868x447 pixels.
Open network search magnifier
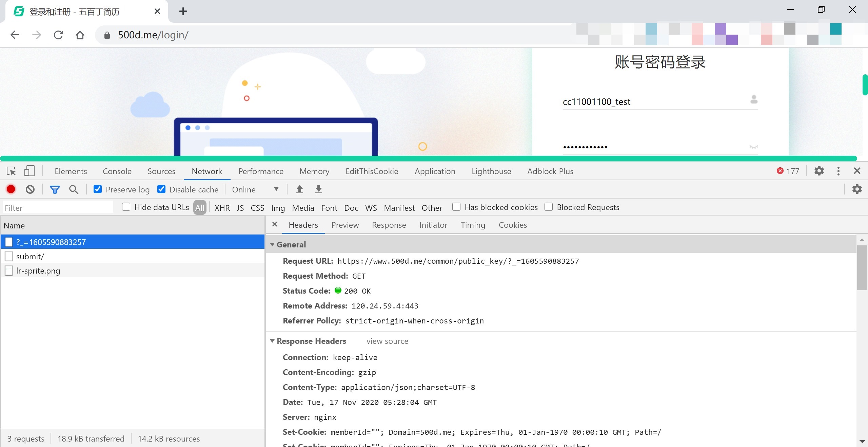click(x=74, y=189)
